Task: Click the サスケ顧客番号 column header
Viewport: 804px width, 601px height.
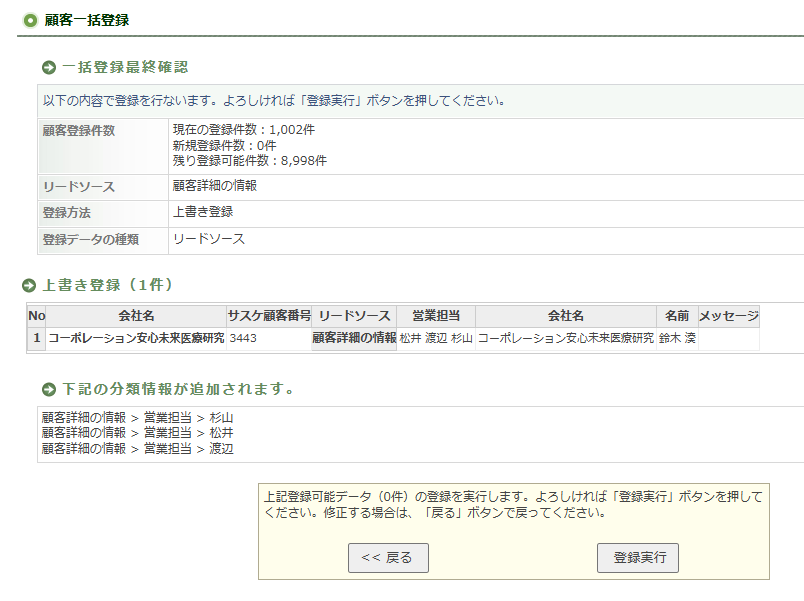Action: [x=269, y=316]
